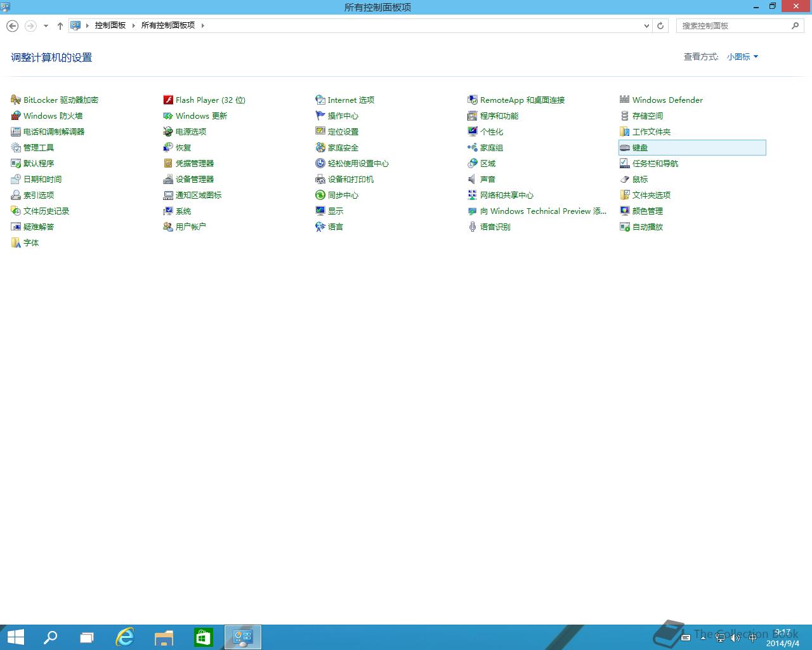The height and width of the screenshot is (650, 812).
Task: Click the 设备和打印机 link
Action: (351, 179)
